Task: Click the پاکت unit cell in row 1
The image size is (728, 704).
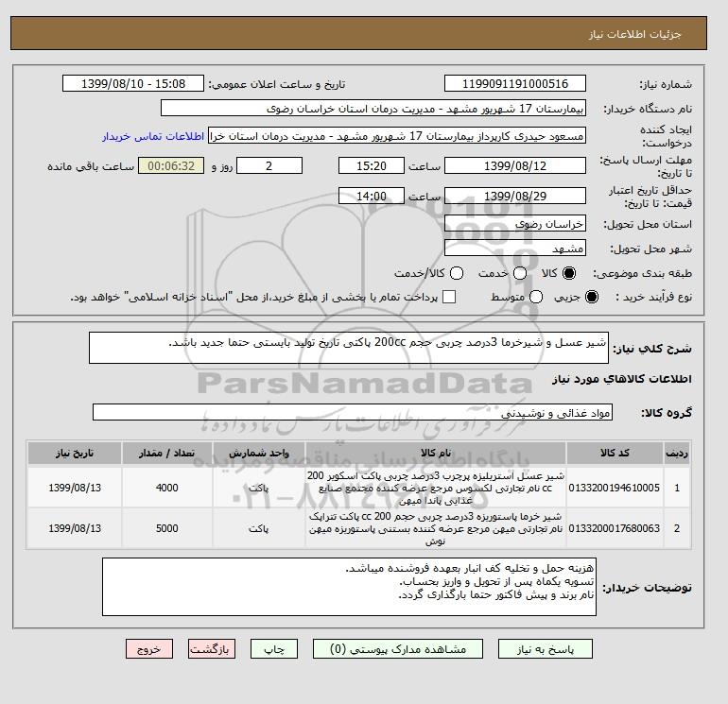Action: (x=259, y=488)
